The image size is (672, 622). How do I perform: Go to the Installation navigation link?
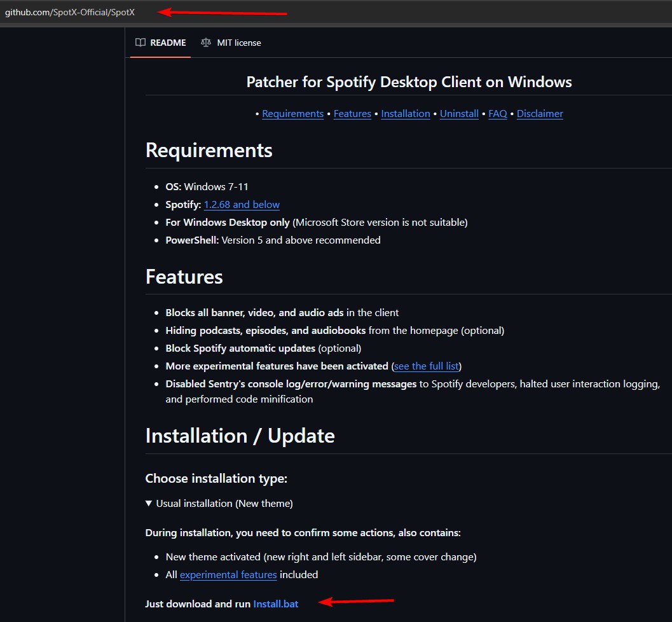point(406,114)
